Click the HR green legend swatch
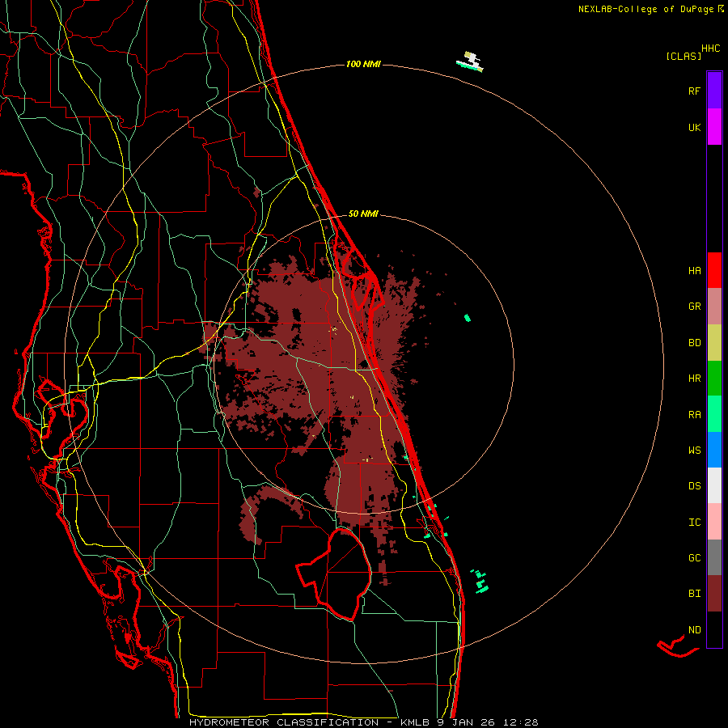 click(x=714, y=379)
